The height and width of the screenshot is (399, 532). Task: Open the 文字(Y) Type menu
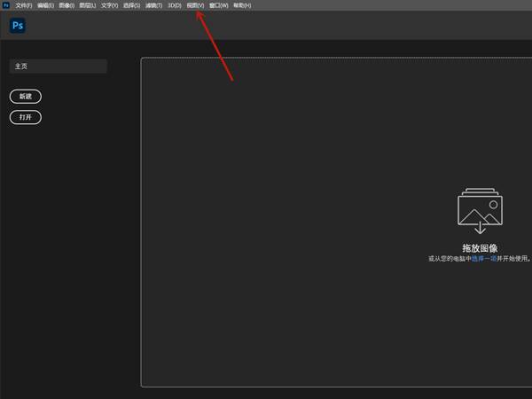point(110,5)
